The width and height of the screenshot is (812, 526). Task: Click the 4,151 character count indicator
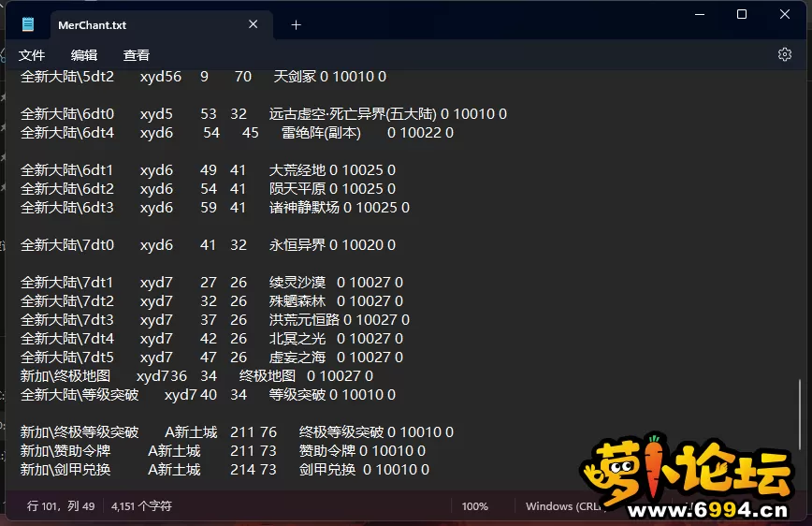point(141,506)
